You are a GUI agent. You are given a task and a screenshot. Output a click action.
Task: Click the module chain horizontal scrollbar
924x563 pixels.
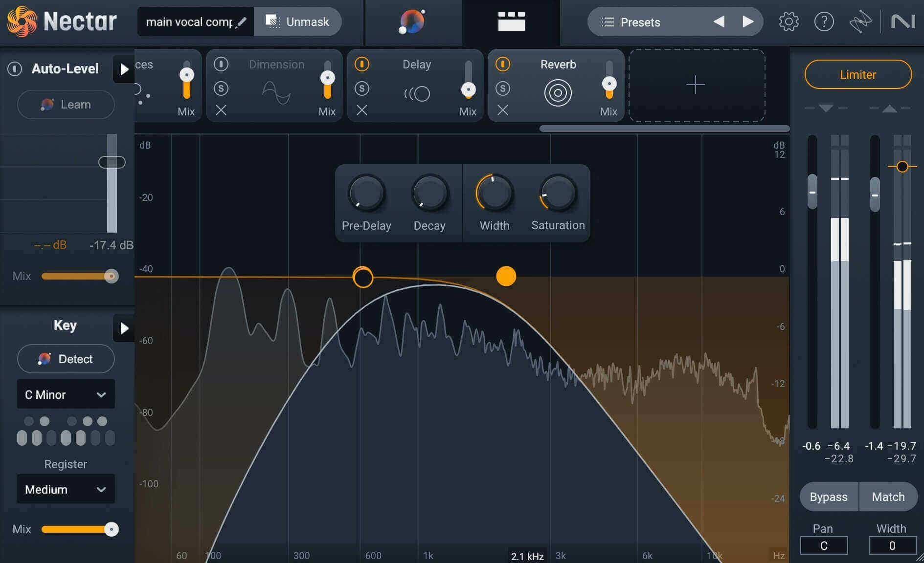(664, 129)
